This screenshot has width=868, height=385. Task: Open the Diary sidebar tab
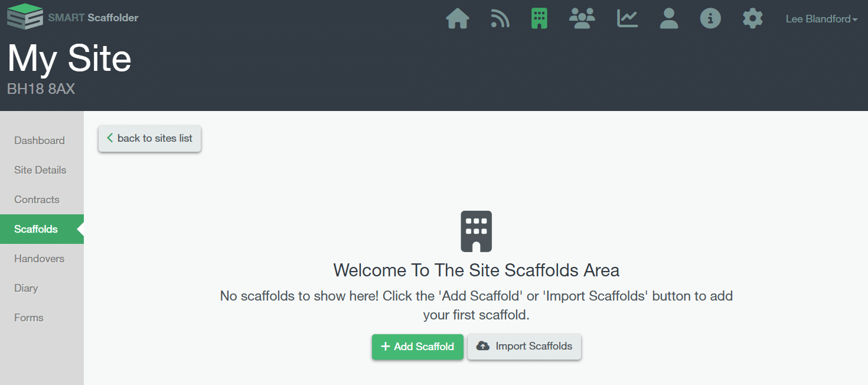click(26, 288)
